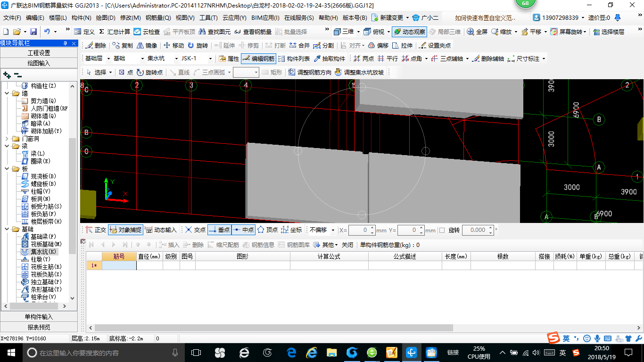Select the 点 point drawing tool
The image size is (644, 362).
[x=126, y=72]
